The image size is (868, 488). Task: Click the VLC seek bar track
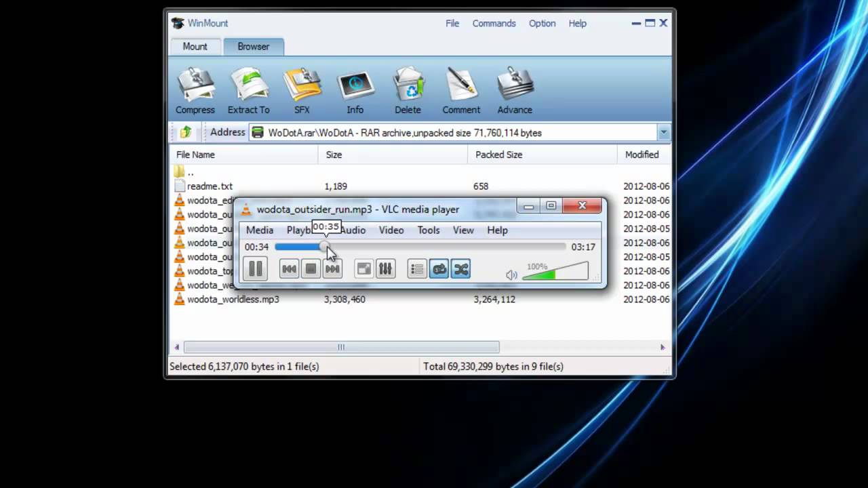click(x=420, y=247)
